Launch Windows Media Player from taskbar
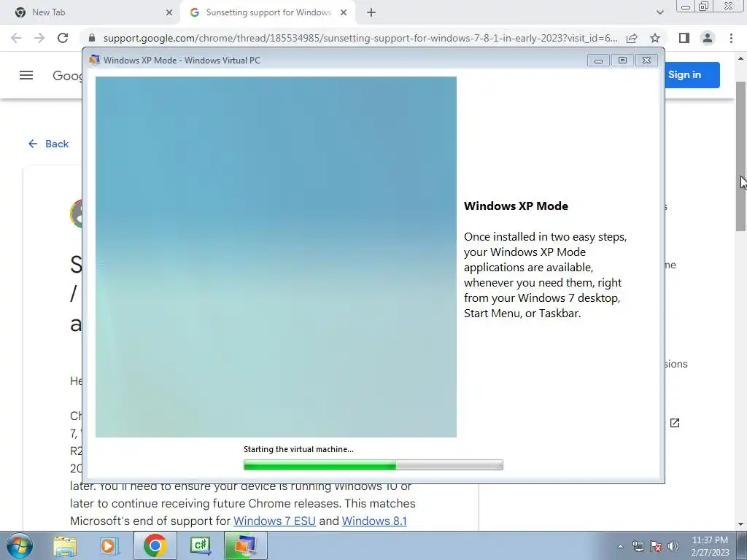747x560 pixels. [109, 545]
